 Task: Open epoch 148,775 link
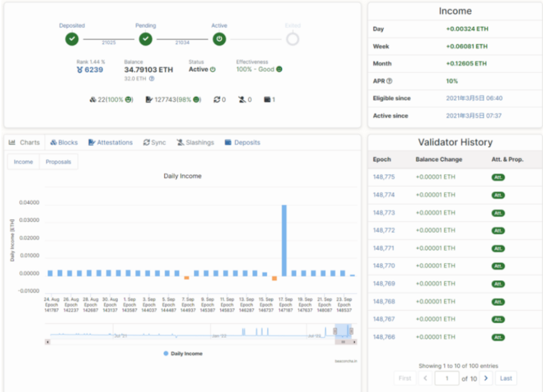tap(384, 177)
